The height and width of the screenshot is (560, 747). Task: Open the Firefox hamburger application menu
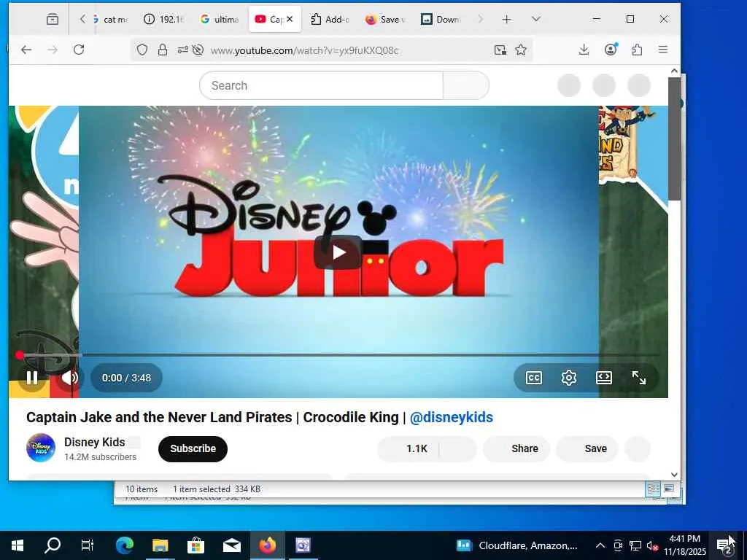point(662,50)
